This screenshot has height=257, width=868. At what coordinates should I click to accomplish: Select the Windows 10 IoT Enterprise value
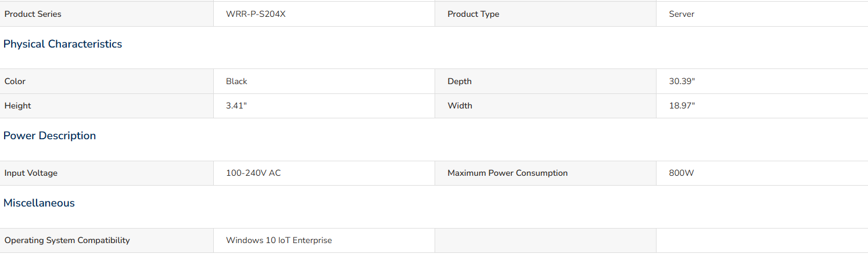pyautogui.click(x=279, y=240)
